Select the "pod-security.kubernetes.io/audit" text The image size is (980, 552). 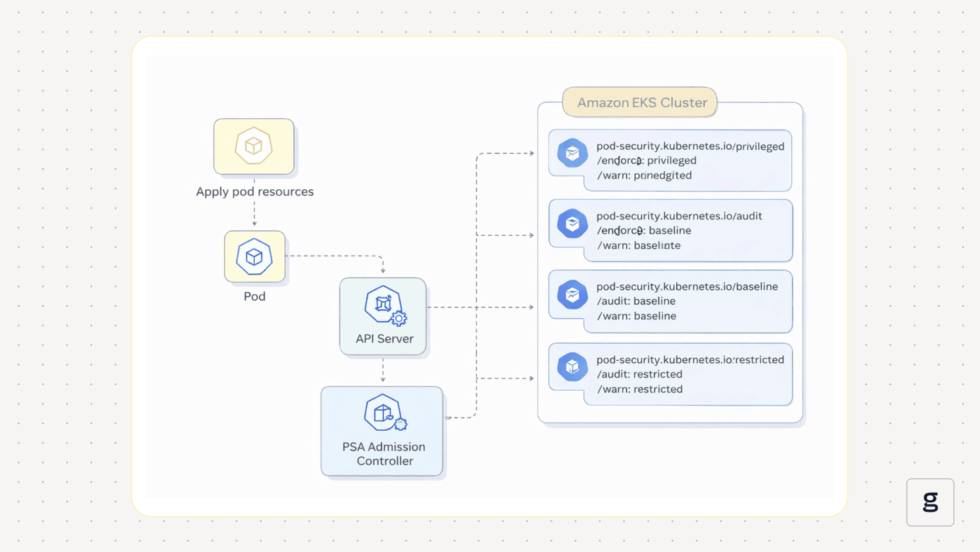coord(679,216)
